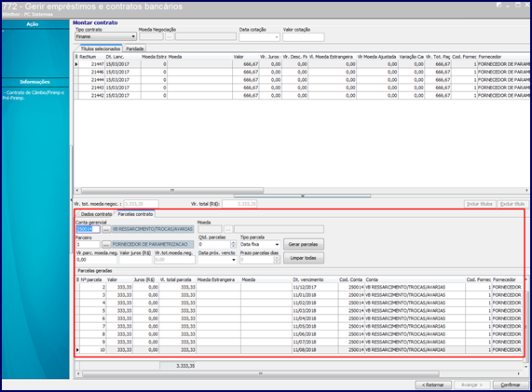Toggle the horizontal splitter collapse arrow below titles grid

coord(302,196)
